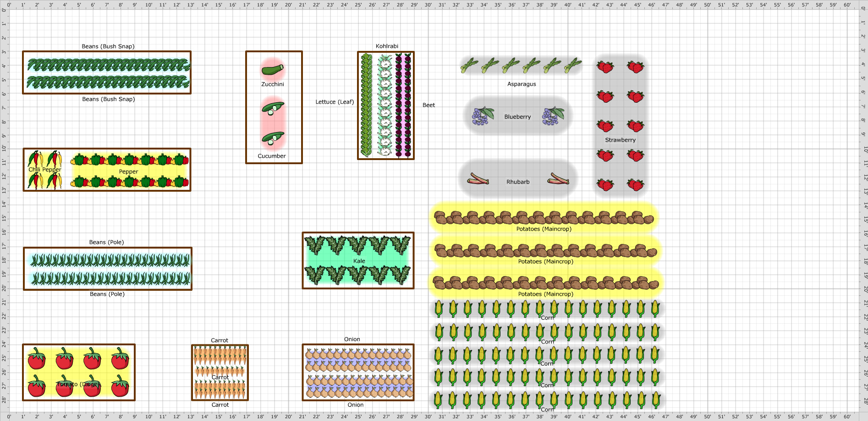Select the third Potatoes (Maincrop) row
Image resolution: width=868 pixels, height=421 pixels.
545,283
